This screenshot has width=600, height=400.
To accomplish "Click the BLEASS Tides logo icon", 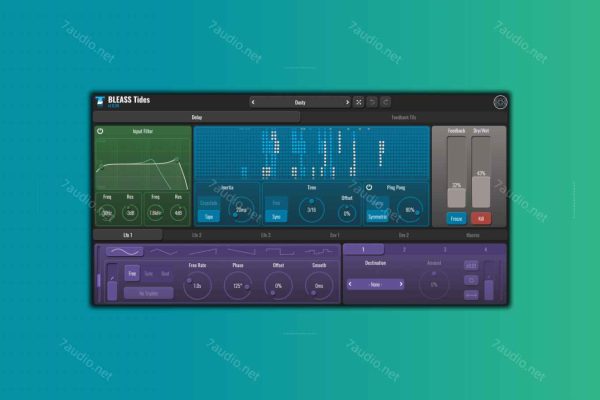I will click(100, 101).
